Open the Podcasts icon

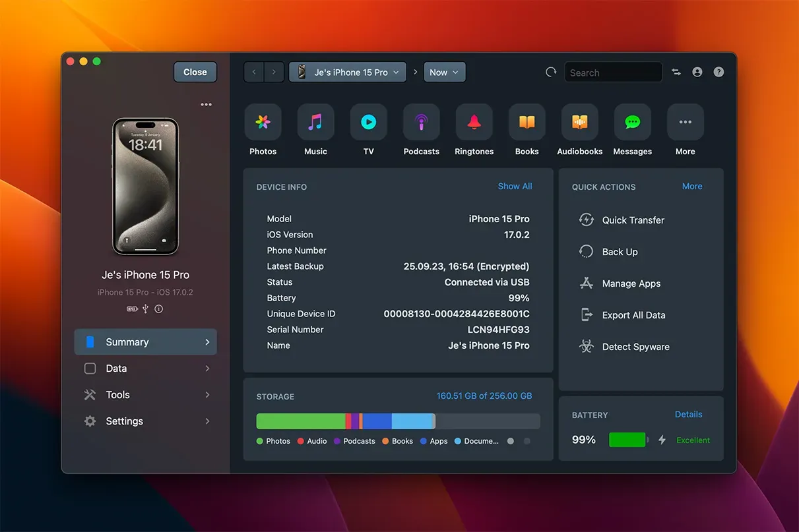point(421,123)
